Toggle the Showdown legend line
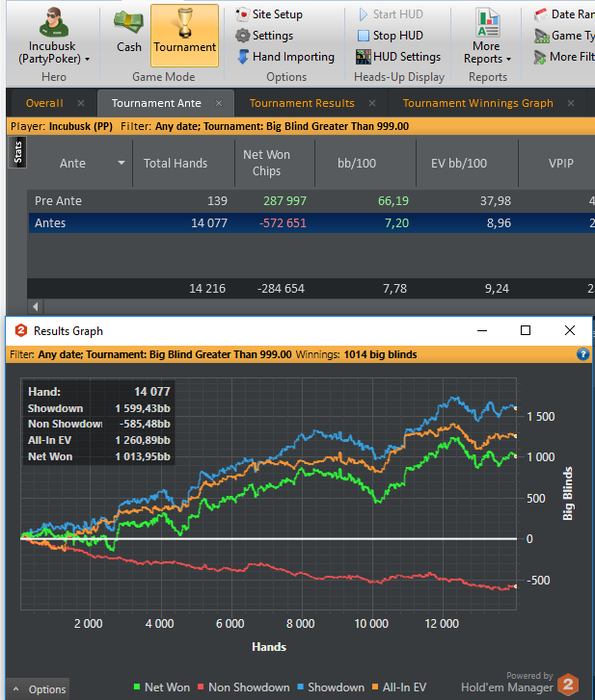The image size is (595, 700). (x=331, y=687)
